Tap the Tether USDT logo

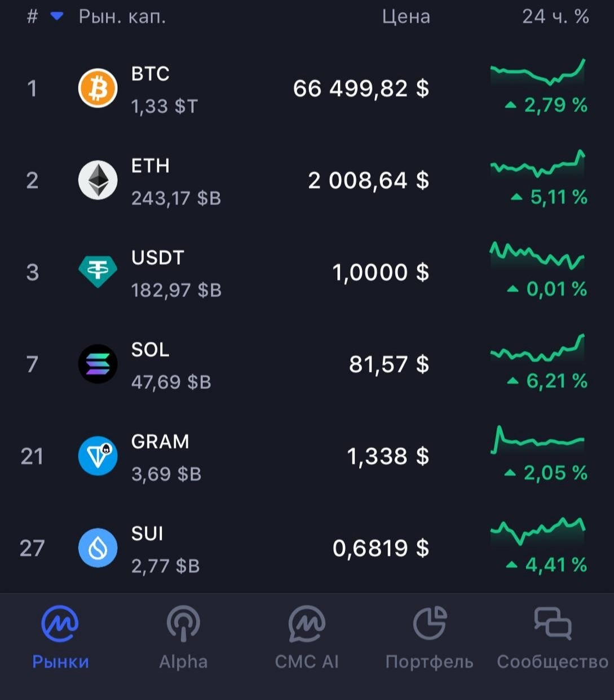pyautogui.click(x=98, y=272)
